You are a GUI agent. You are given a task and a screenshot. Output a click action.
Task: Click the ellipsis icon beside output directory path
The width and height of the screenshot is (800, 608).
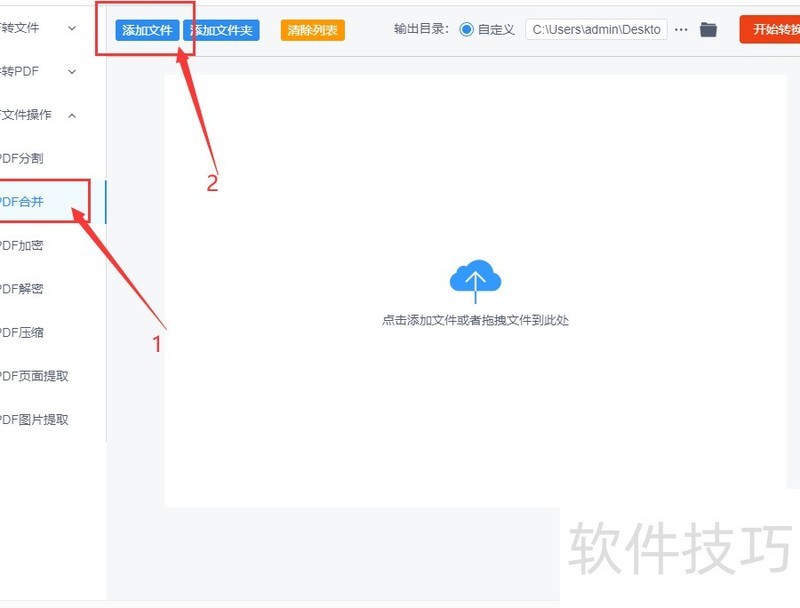pyautogui.click(x=681, y=29)
